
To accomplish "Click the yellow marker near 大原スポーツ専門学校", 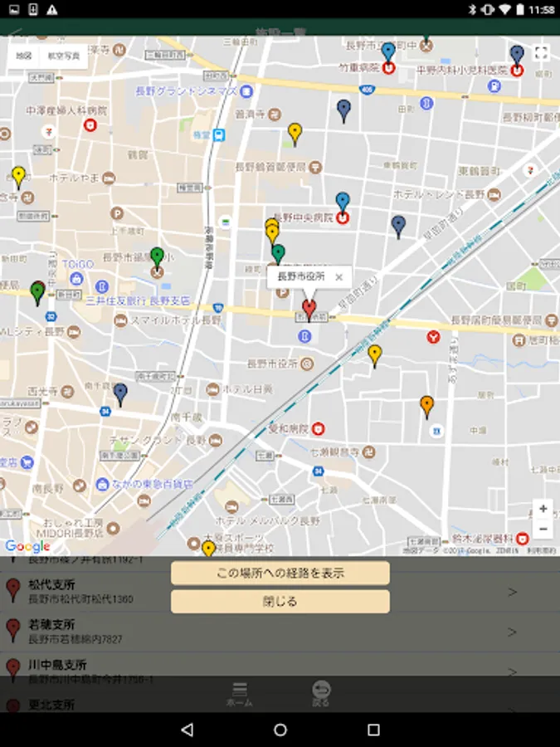I will 208,549.
